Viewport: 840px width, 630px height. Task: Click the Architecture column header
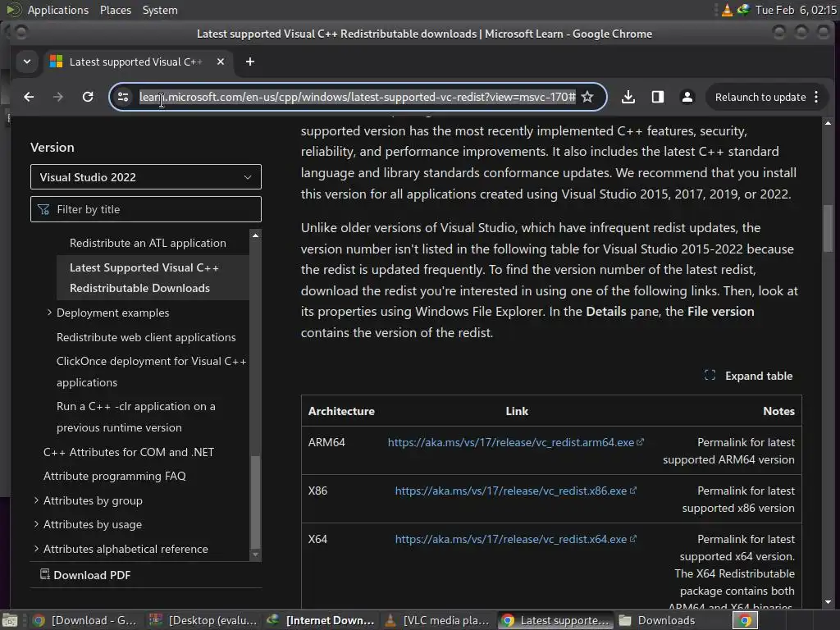[341, 411]
